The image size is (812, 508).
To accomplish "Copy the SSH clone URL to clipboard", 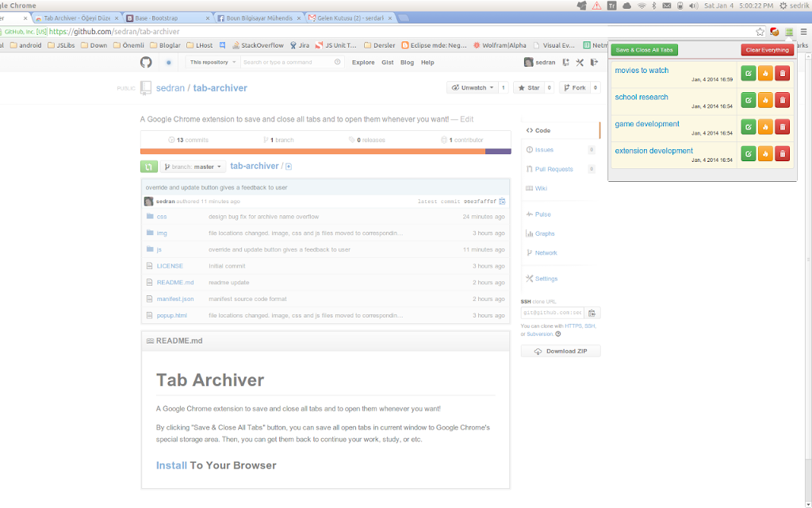I will click(592, 313).
